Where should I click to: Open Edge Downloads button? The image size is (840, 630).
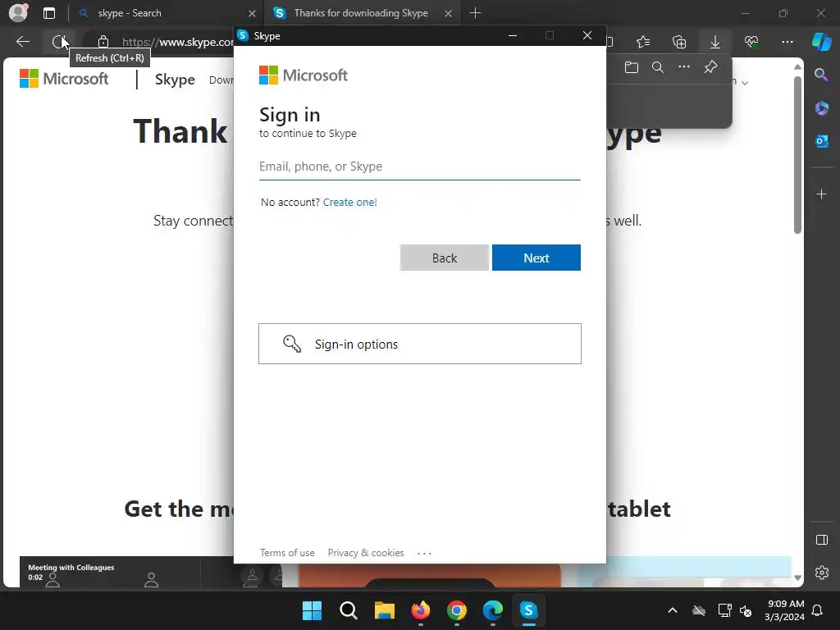[x=715, y=42]
